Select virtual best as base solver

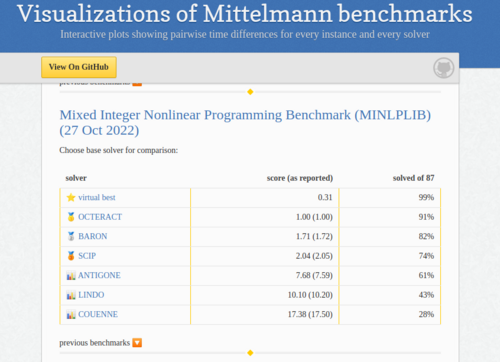pyautogui.click(x=97, y=197)
